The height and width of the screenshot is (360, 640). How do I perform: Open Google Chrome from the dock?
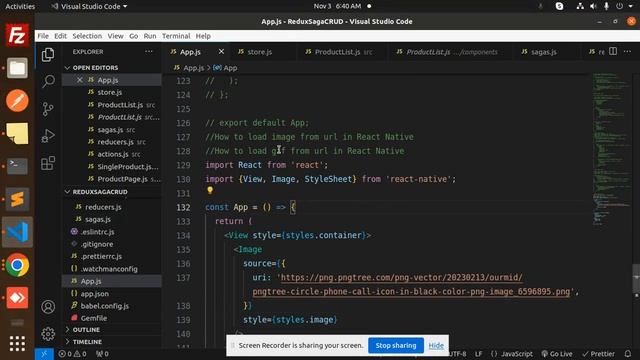pos(17,265)
